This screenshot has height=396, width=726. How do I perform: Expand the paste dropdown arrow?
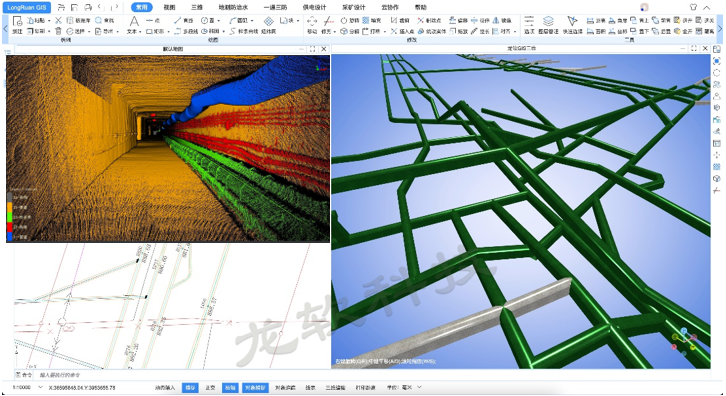49,21
